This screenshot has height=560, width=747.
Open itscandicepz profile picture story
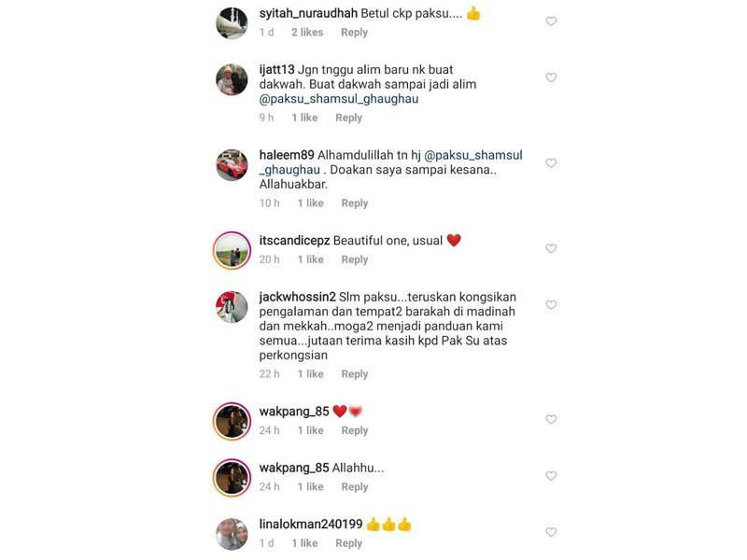tap(232, 250)
